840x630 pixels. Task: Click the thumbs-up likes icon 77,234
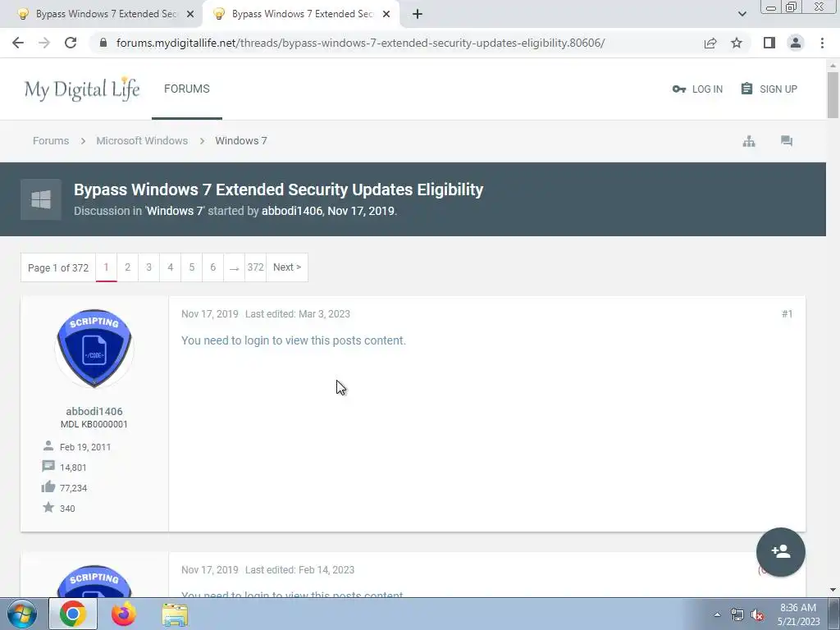pos(48,486)
